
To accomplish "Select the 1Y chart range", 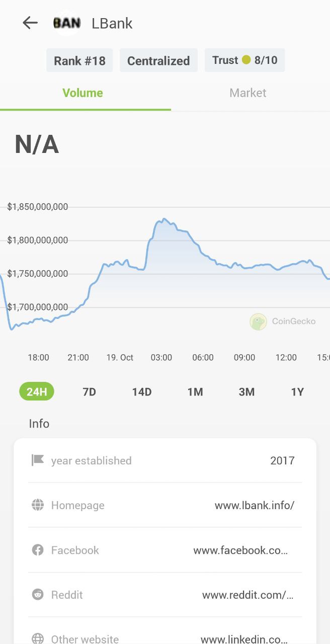I will pyautogui.click(x=297, y=392).
